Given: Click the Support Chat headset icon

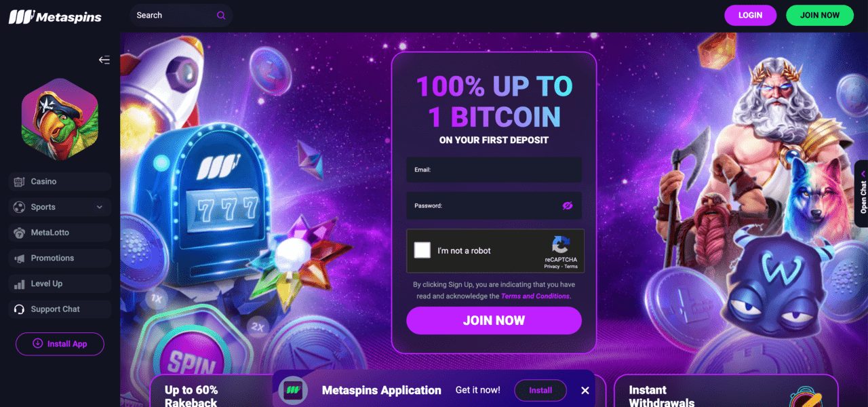Looking at the screenshot, I should [19, 309].
